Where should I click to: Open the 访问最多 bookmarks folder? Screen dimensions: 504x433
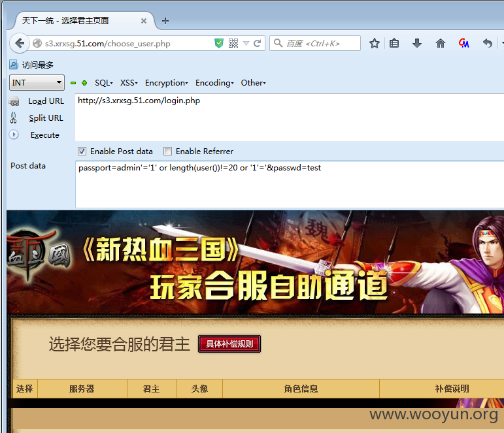tap(31, 65)
